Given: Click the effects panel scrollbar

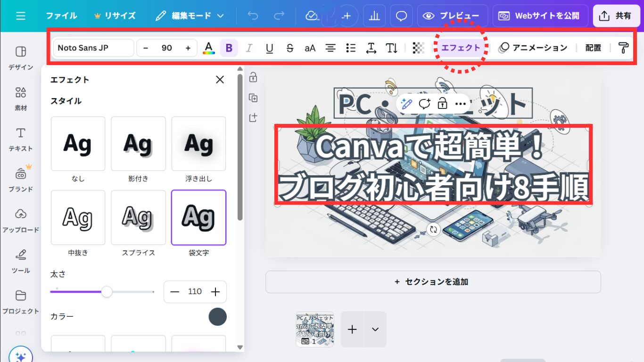Looking at the screenshot, I should point(240,147).
